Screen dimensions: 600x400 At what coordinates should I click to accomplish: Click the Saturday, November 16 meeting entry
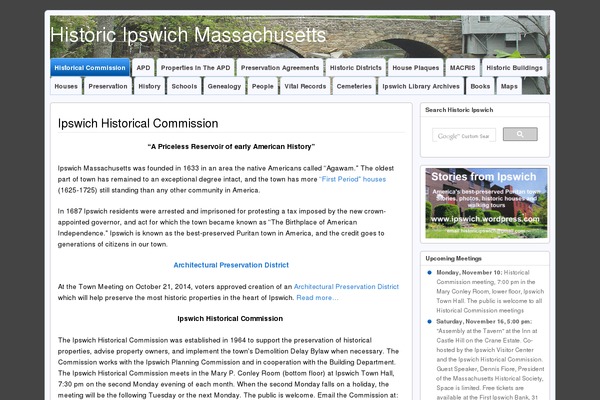490,359
